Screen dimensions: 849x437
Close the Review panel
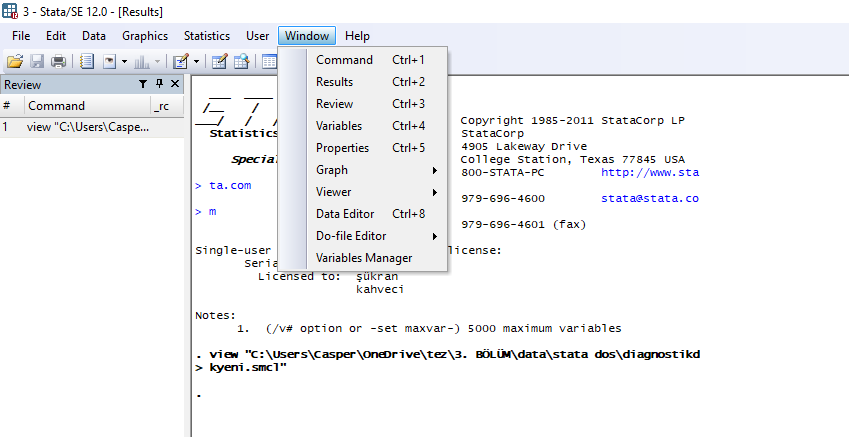coord(175,84)
